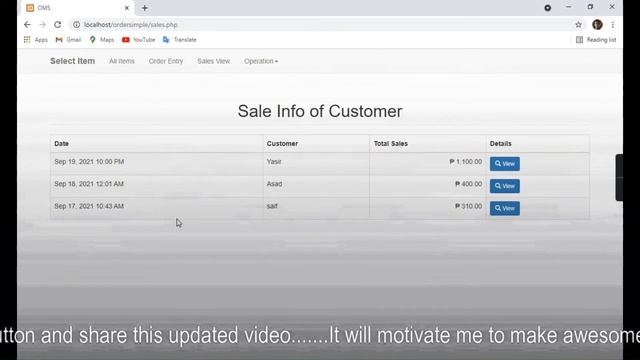Click the Date column header

coord(62,144)
